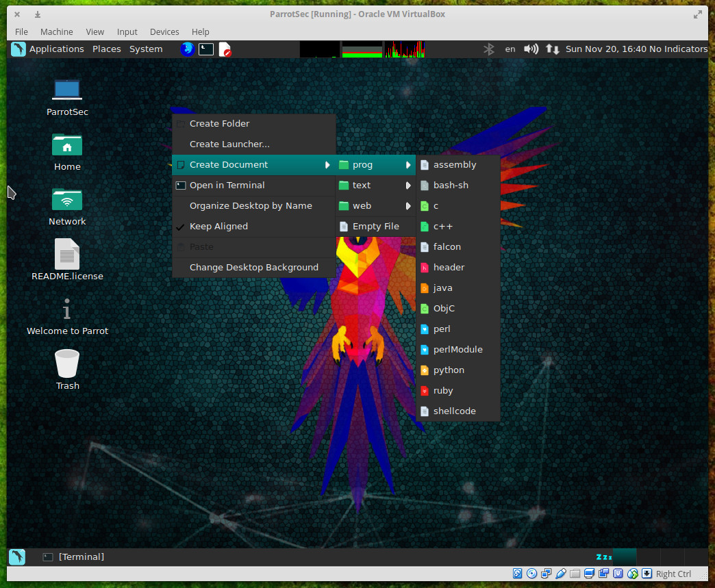Create a ruby script document

click(x=457, y=391)
